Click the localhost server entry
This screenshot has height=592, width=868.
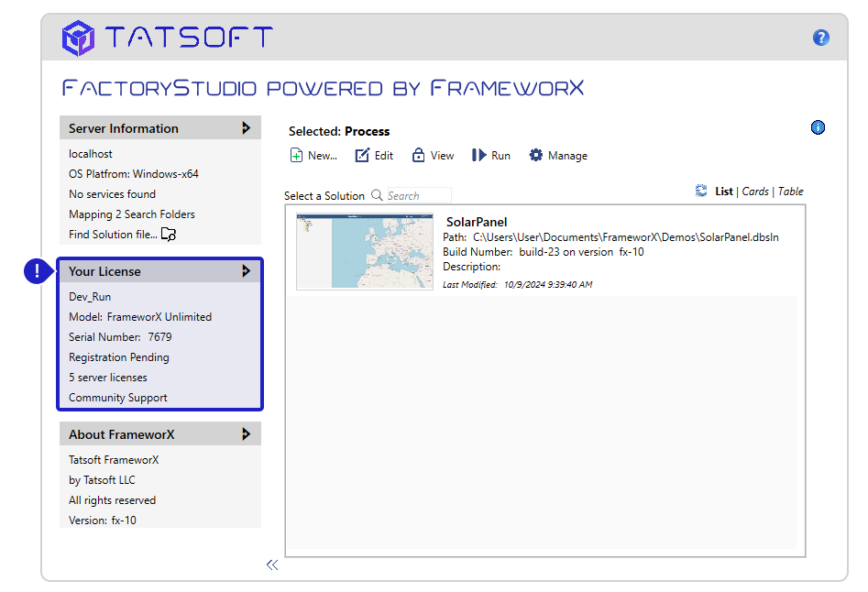point(90,154)
